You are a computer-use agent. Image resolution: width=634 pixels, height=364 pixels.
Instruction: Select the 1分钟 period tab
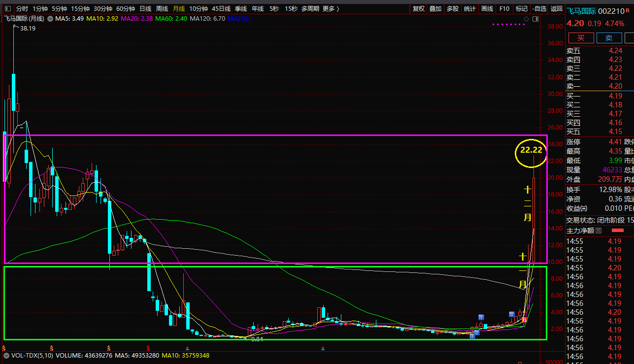[40, 9]
